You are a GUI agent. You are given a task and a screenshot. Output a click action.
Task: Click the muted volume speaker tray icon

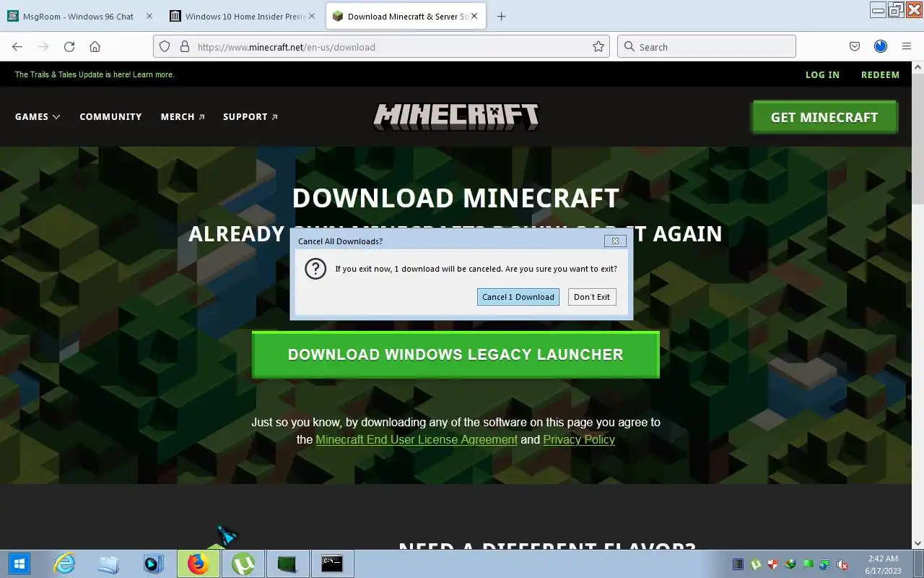tap(842, 564)
